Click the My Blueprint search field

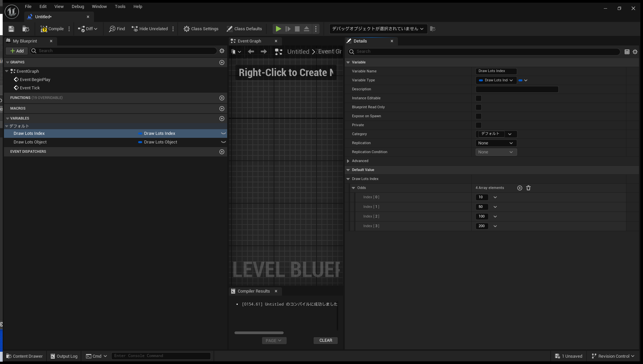tap(124, 51)
